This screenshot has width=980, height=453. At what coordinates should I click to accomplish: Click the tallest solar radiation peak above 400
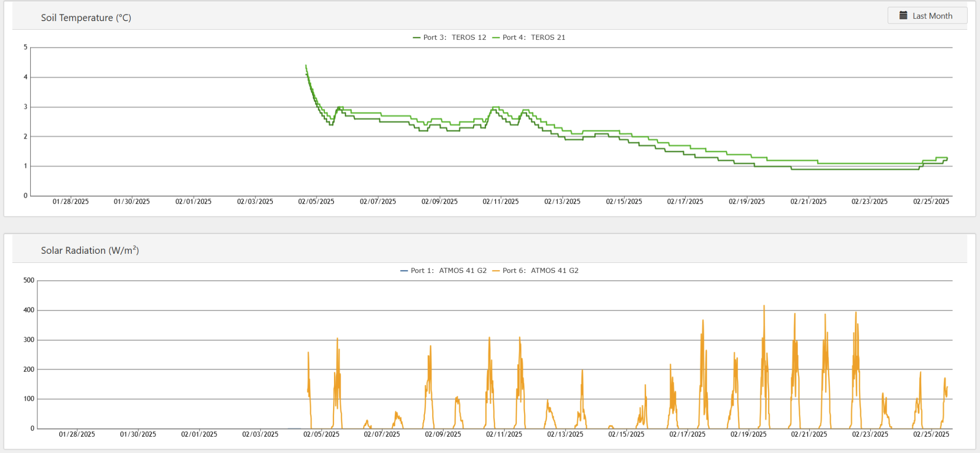[764, 306]
